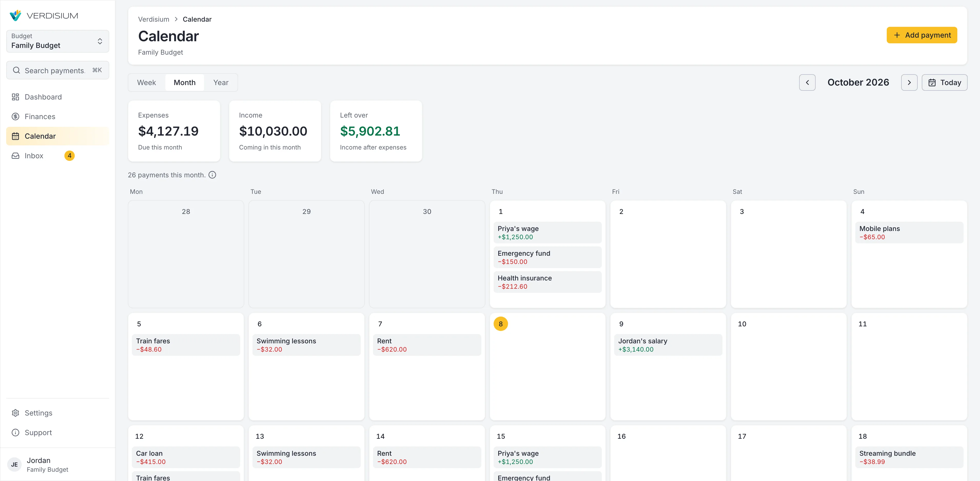
Task: Select day 2 cell
Action: [668, 254]
